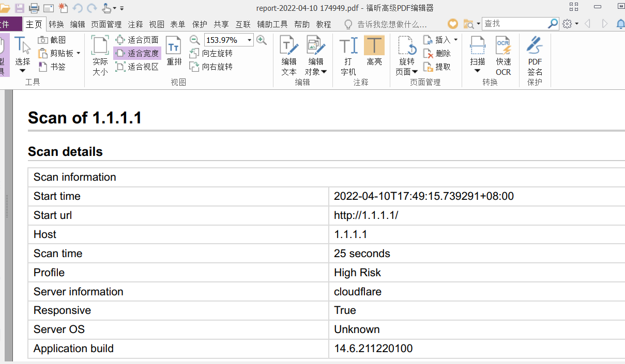Click the 书签 (Bookmark) icon

tap(43, 66)
